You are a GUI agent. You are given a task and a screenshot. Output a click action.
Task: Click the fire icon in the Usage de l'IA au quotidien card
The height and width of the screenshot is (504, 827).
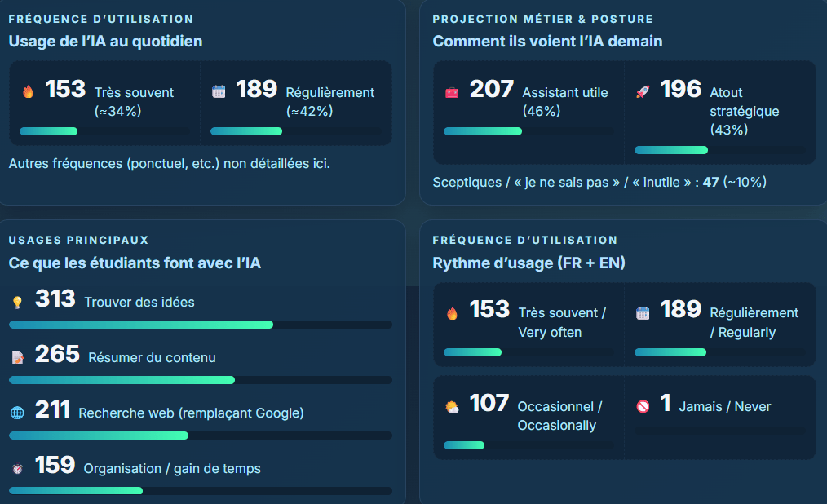click(28, 91)
